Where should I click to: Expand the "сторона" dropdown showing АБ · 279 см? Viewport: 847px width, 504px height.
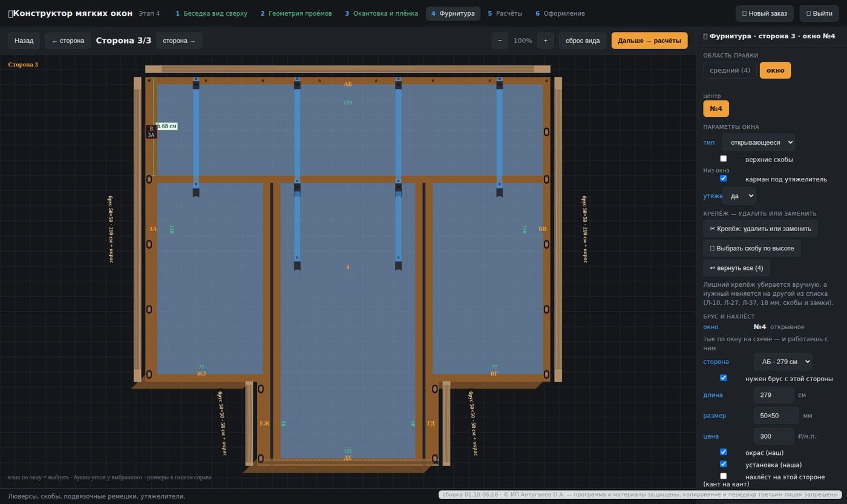tap(782, 362)
